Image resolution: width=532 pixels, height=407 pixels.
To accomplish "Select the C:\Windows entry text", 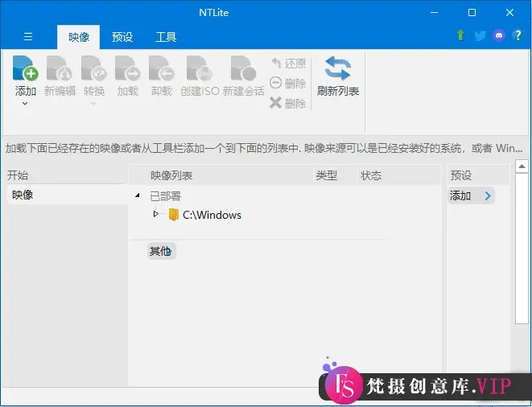I will click(212, 215).
